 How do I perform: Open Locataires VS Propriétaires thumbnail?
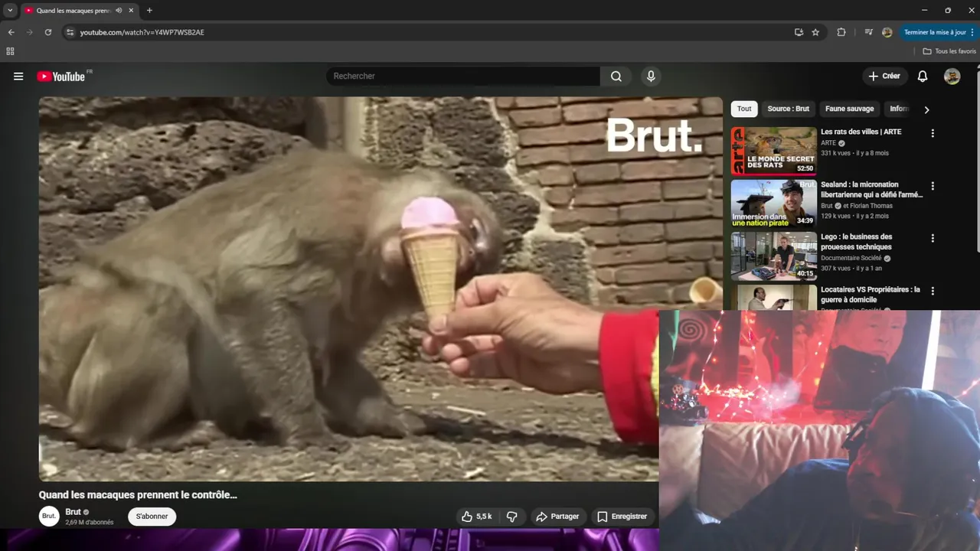point(773,297)
